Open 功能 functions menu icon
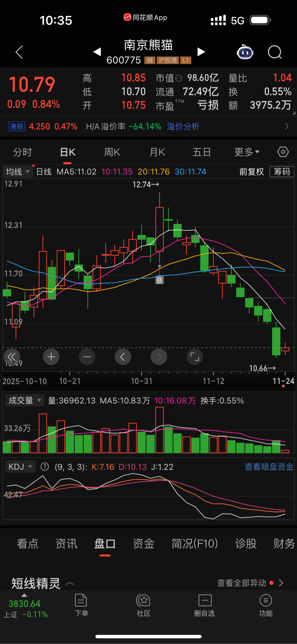Screen dimensions: 297x644 (x=266, y=605)
